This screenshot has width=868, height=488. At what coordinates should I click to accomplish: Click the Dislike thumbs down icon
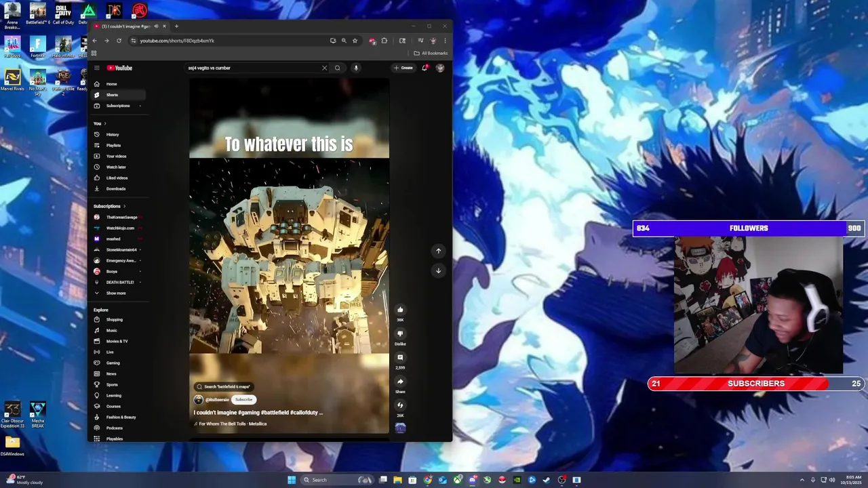click(x=400, y=333)
